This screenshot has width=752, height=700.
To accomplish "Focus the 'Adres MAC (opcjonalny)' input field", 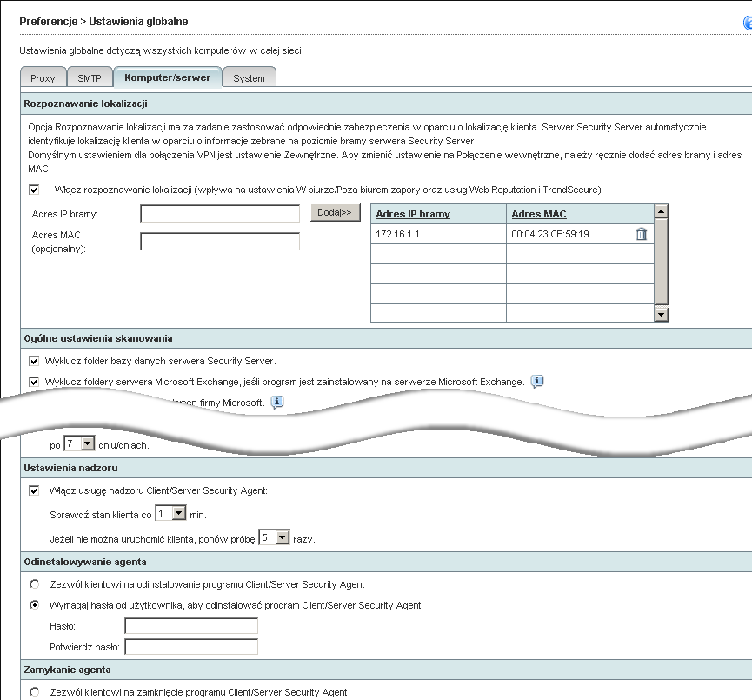I will point(220,242).
